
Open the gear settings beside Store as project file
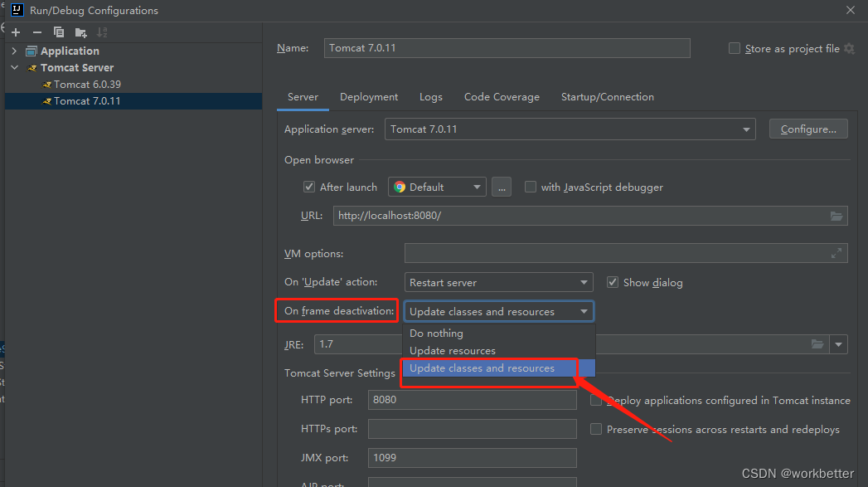pos(849,49)
